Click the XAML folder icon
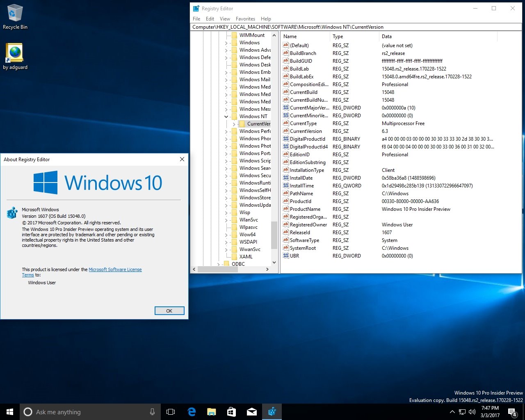Image resolution: width=525 pixels, height=420 pixels. pyautogui.click(x=234, y=256)
